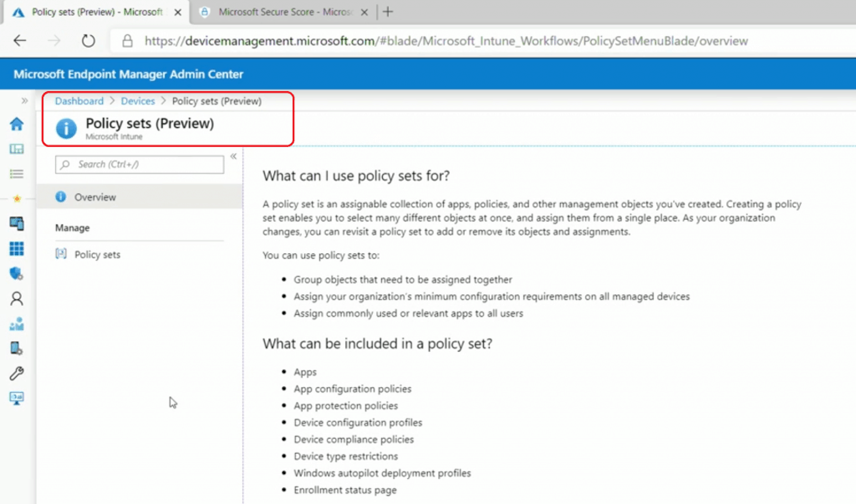Viewport: 856px width, 504px height.
Task: Click 'Enrollment status page' bullet
Action: pos(345,491)
